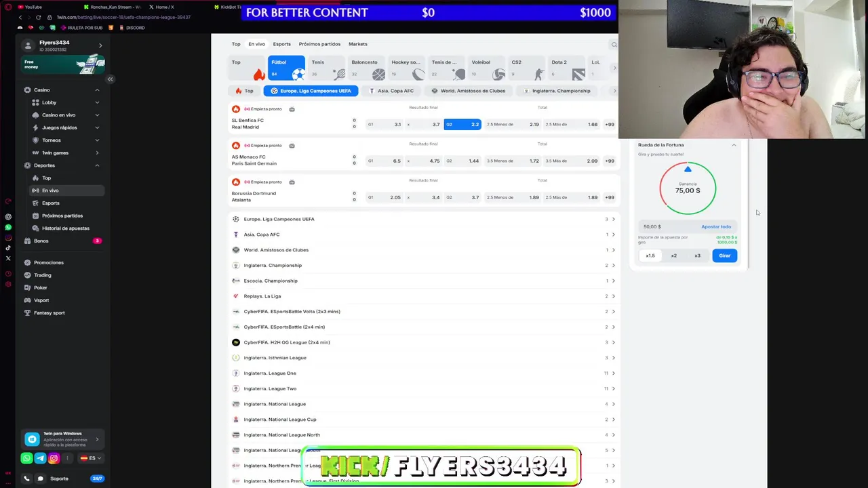Viewport: 868px width, 488px height.
Task: Click the Apostar todo link
Action: 716,226
